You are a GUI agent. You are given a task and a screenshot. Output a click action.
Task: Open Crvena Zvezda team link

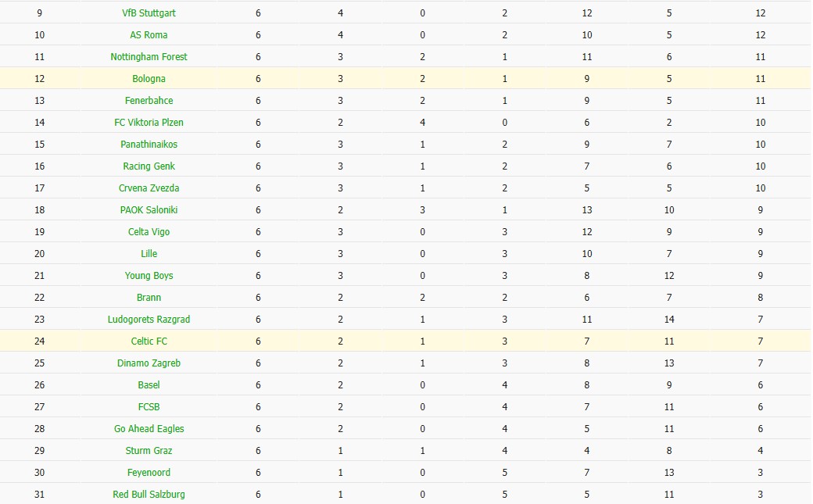point(149,188)
